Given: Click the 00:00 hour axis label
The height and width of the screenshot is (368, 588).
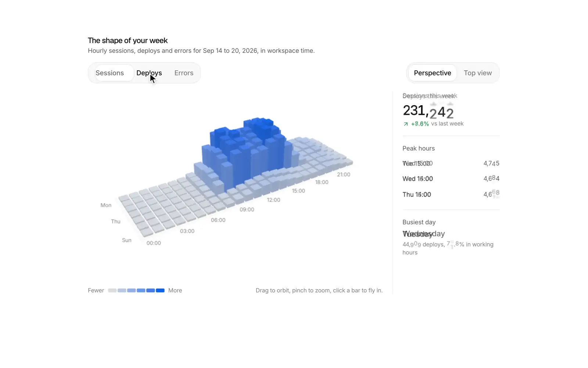Looking at the screenshot, I should pyautogui.click(x=154, y=243).
